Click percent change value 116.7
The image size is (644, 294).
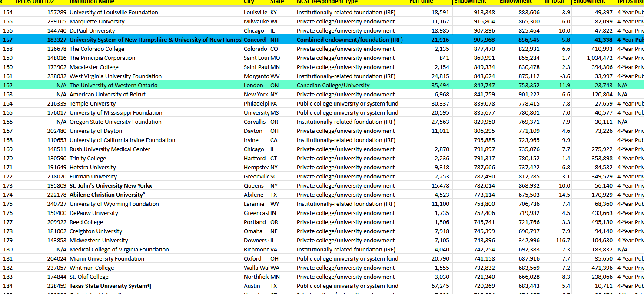click(x=557, y=241)
